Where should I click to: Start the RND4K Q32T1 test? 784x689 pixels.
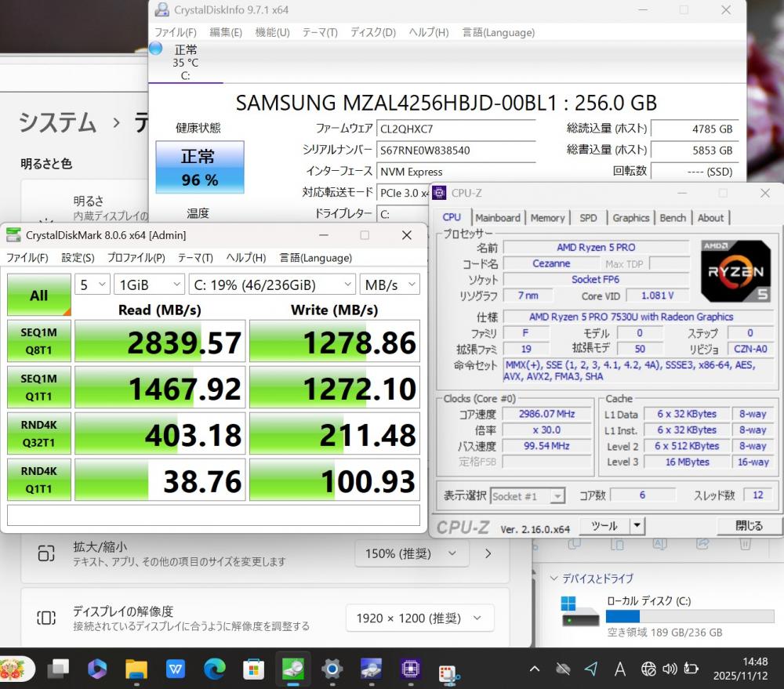click(39, 433)
